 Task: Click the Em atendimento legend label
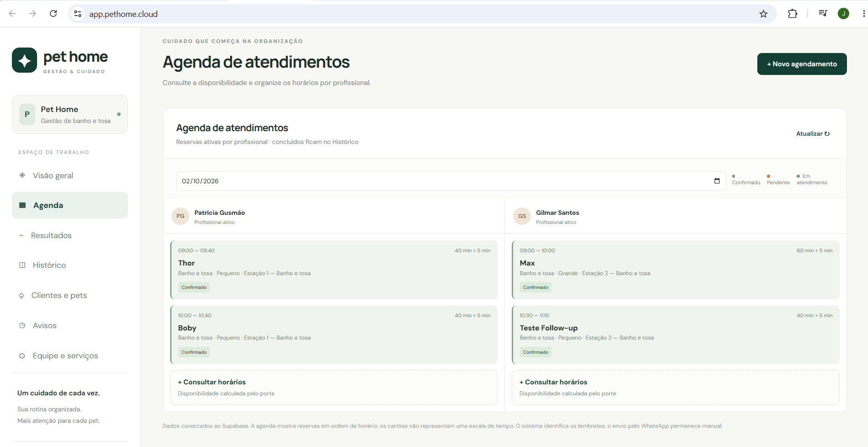point(812,179)
